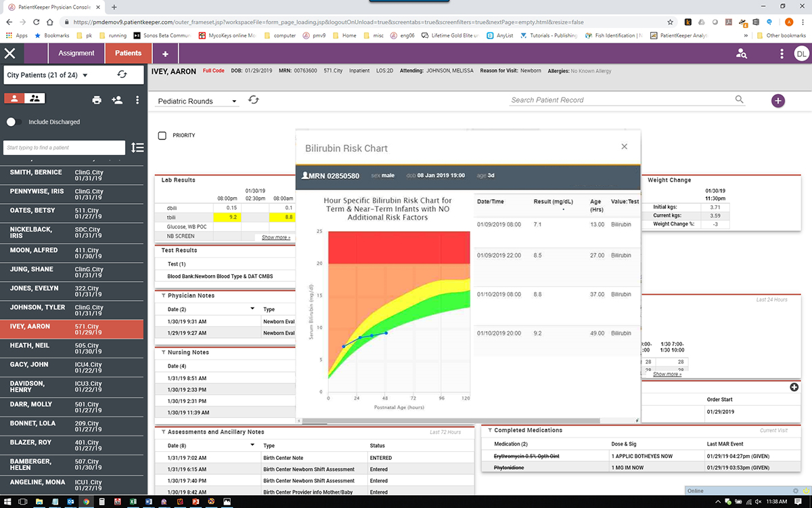Switch to single-patient view icon
Screen dimensions: 812x508
click(x=14, y=98)
